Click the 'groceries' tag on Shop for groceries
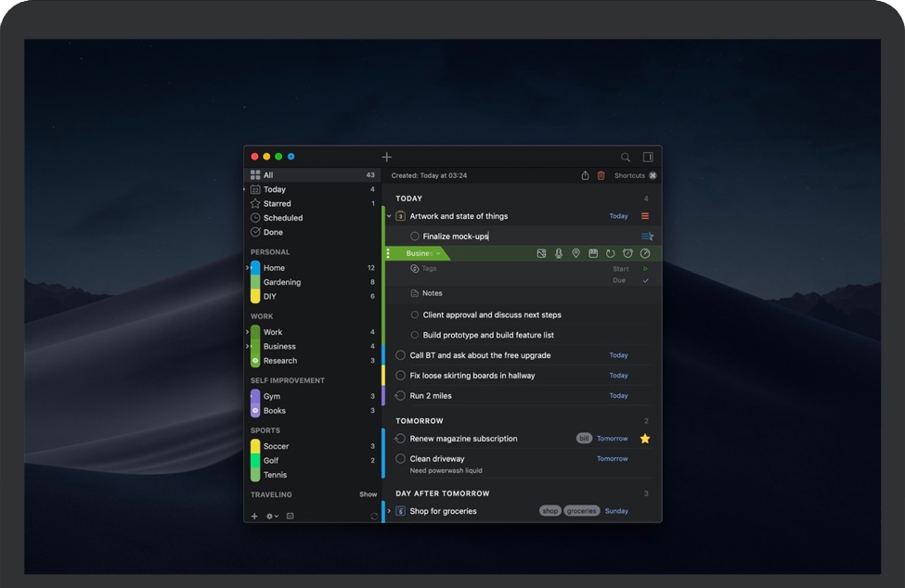905x588 pixels. coord(582,511)
